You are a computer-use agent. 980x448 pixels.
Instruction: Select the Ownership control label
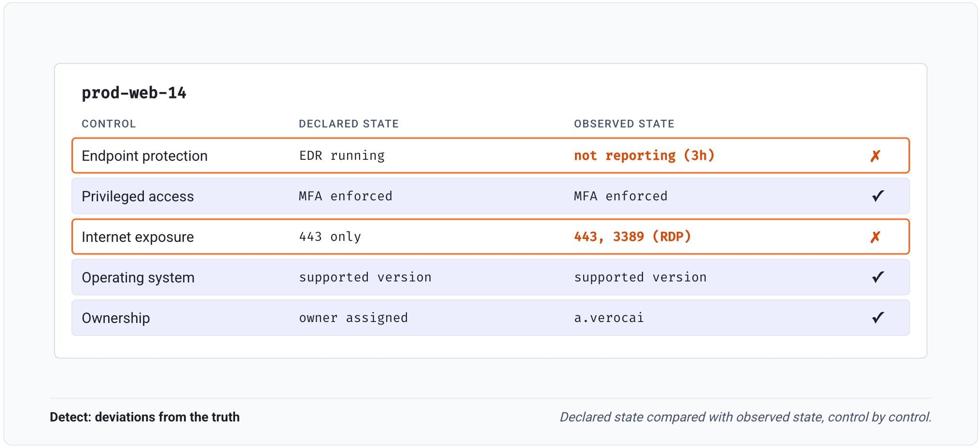(x=116, y=318)
